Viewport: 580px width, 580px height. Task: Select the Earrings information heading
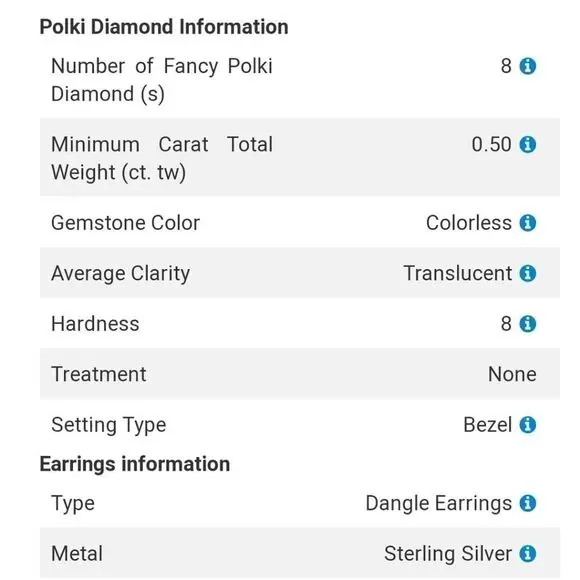135,464
